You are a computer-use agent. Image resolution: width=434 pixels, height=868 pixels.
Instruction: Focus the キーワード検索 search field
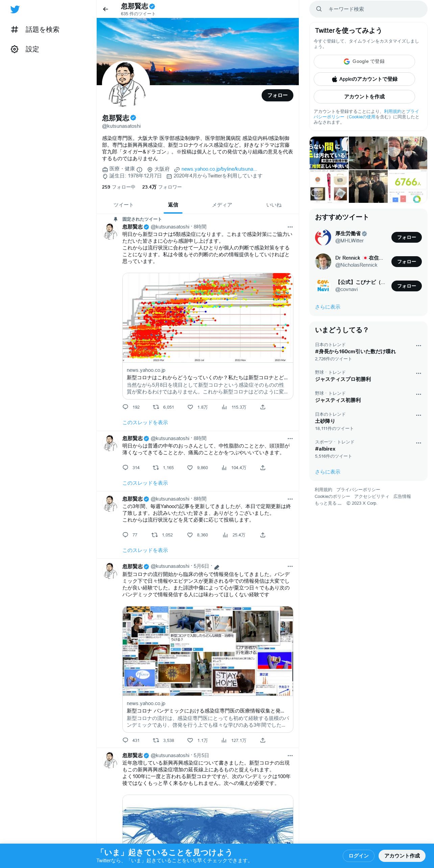[368, 9]
